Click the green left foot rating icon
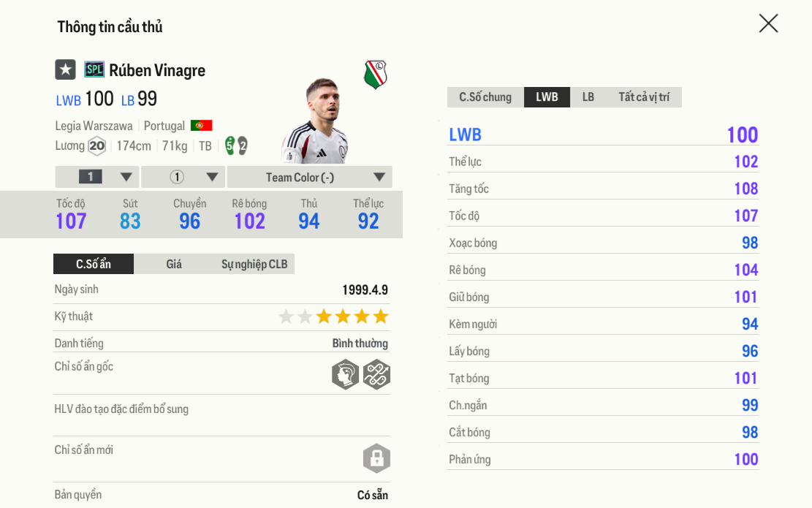The width and height of the screenshot is (812, 508). (x=229, y=145)
